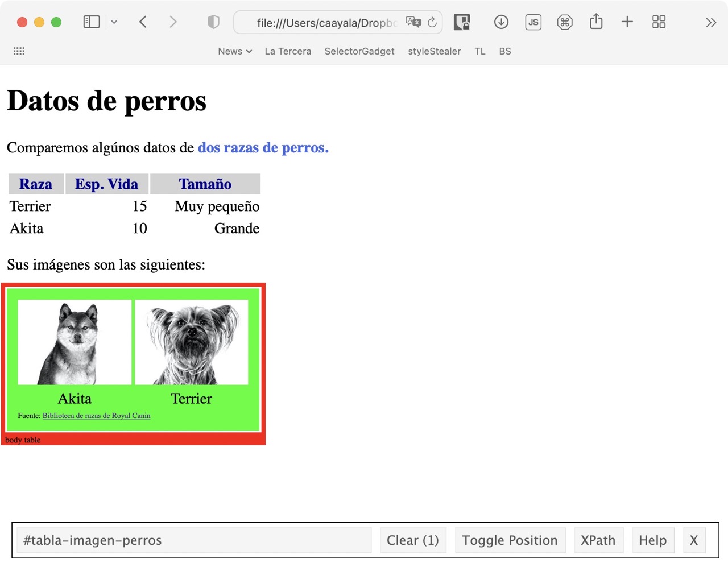Screen dimensions: 728x567
Task: Toggle the Safari sidebar
Action: pos(92,22)
